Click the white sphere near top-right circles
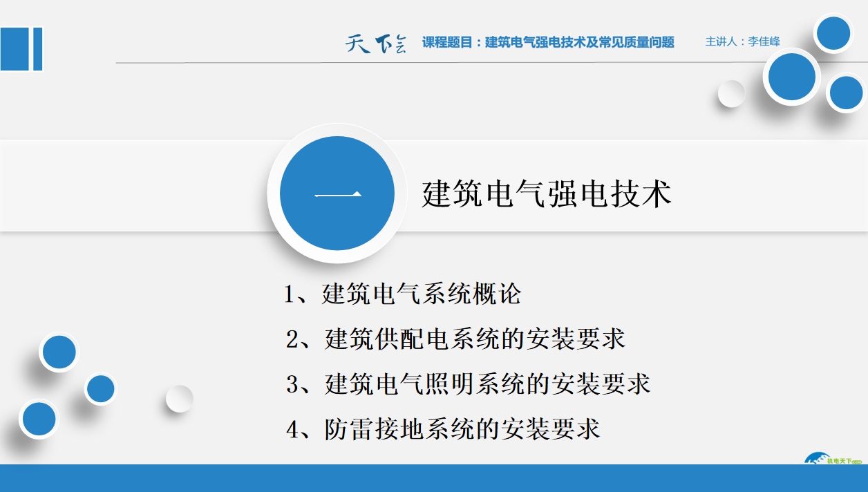Viewport: 868px width, 492px height. [x=731, y=93]
